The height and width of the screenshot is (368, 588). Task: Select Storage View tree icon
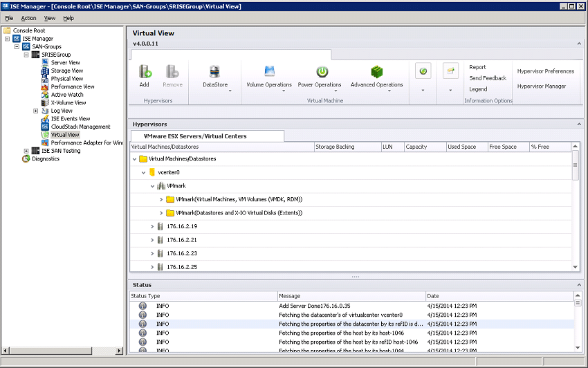tap(45, 71)
